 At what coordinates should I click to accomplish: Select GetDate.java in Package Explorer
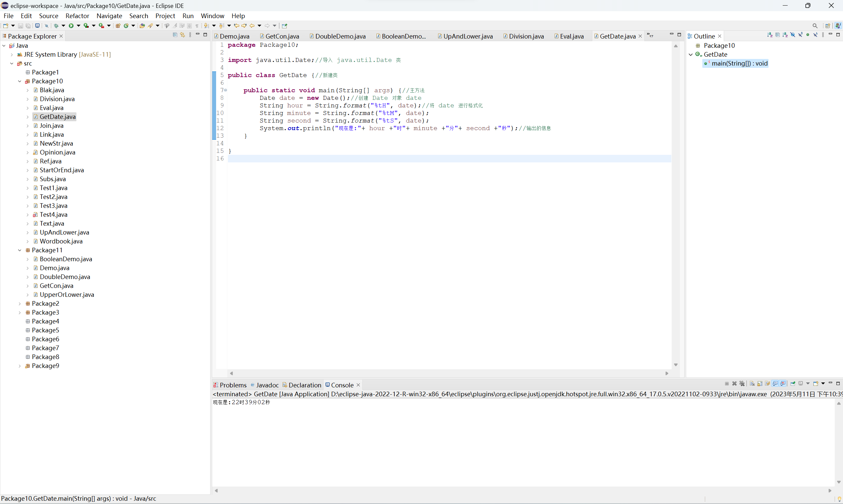click(58, 116)
